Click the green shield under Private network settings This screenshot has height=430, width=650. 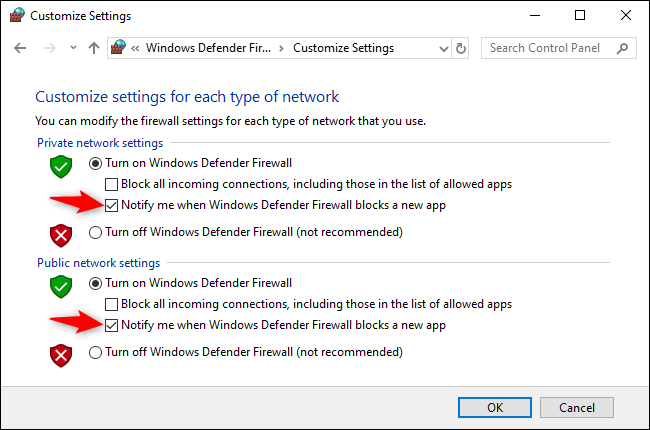[62, 166]
